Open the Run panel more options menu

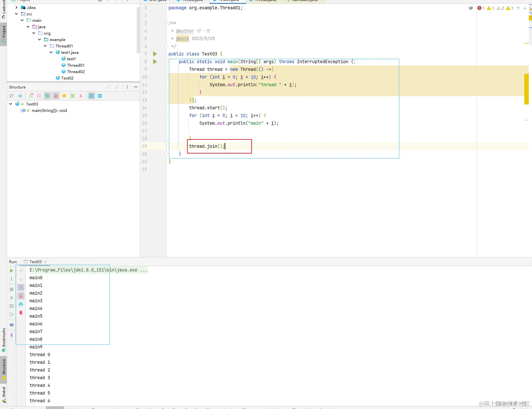(x=12, y=279)
